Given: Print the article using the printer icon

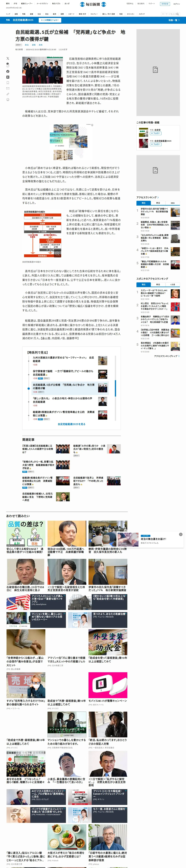Looking at the screenshot, I should [8, 100].
